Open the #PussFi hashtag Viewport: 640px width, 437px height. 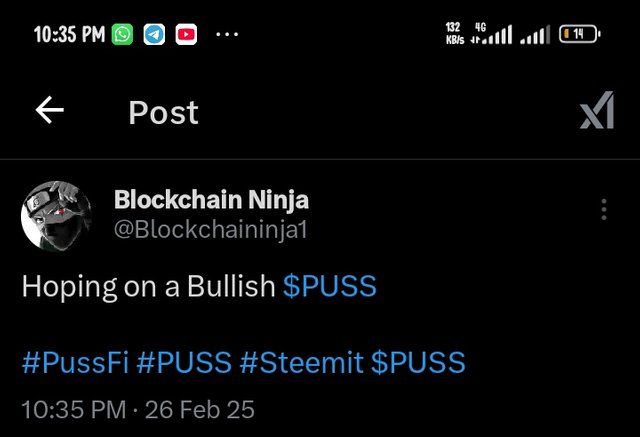coord(73,361)
